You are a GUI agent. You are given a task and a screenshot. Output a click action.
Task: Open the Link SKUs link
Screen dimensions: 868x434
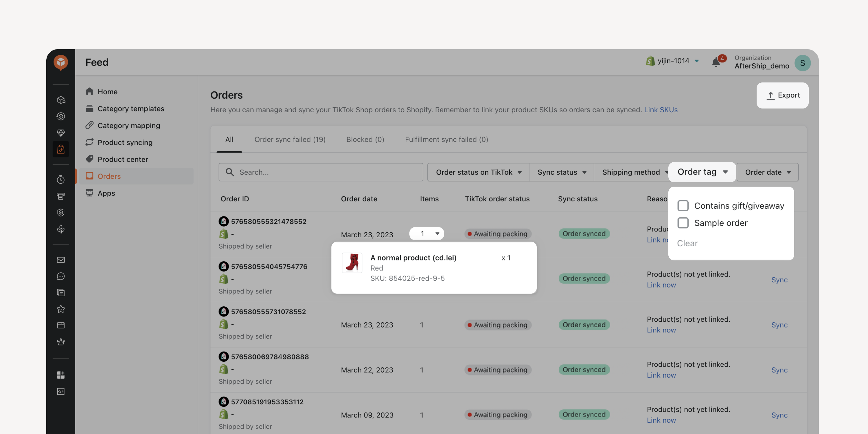tap(661, 109)
